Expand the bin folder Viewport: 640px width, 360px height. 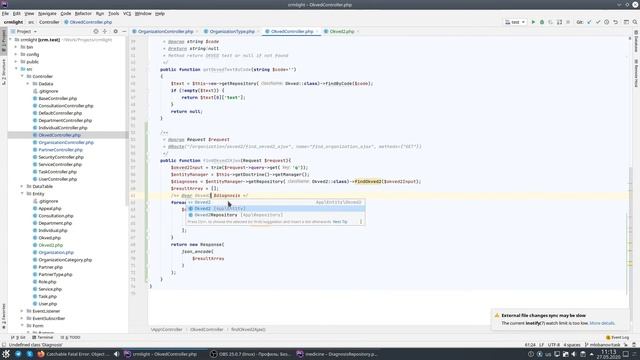click(x=17, y=47)
